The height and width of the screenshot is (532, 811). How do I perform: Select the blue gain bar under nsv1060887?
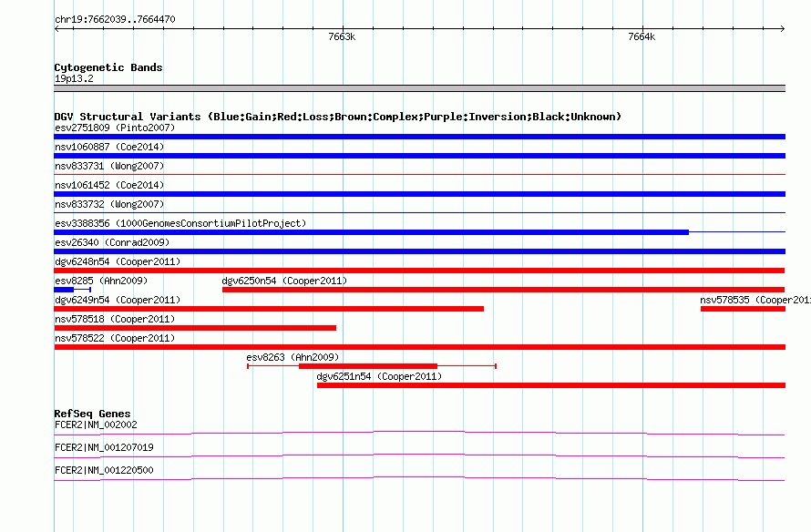coord(419,156)
